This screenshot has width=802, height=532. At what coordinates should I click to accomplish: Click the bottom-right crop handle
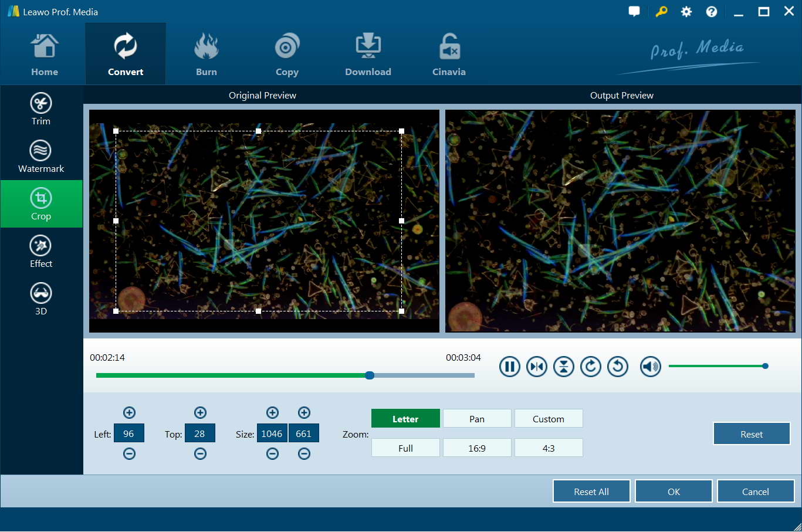pyautogui.click(x=401, y=311)
